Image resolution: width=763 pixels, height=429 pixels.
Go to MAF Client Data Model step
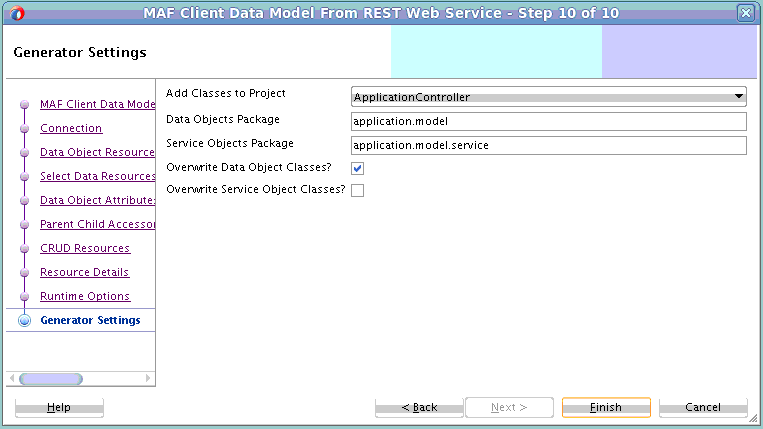pos(97,104)
